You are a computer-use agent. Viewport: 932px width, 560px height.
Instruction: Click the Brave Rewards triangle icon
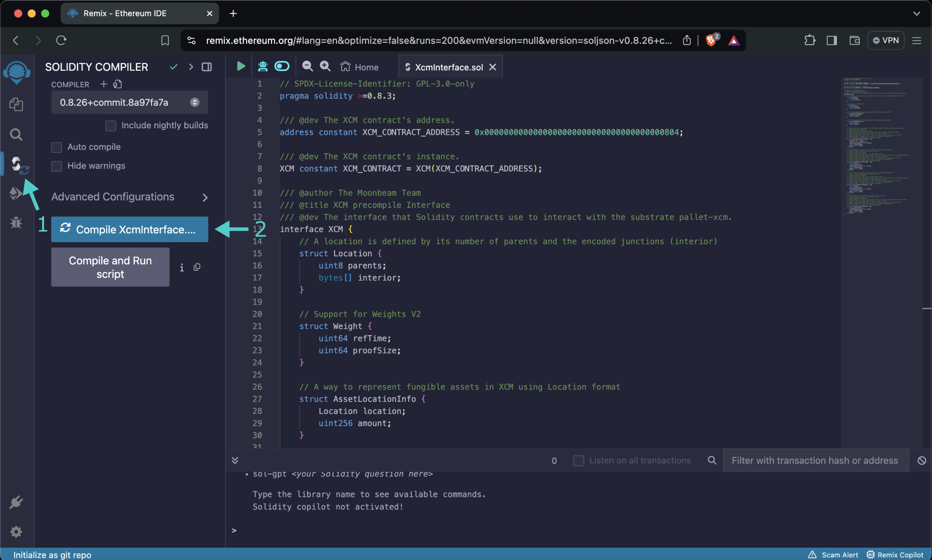pos(734,40)
